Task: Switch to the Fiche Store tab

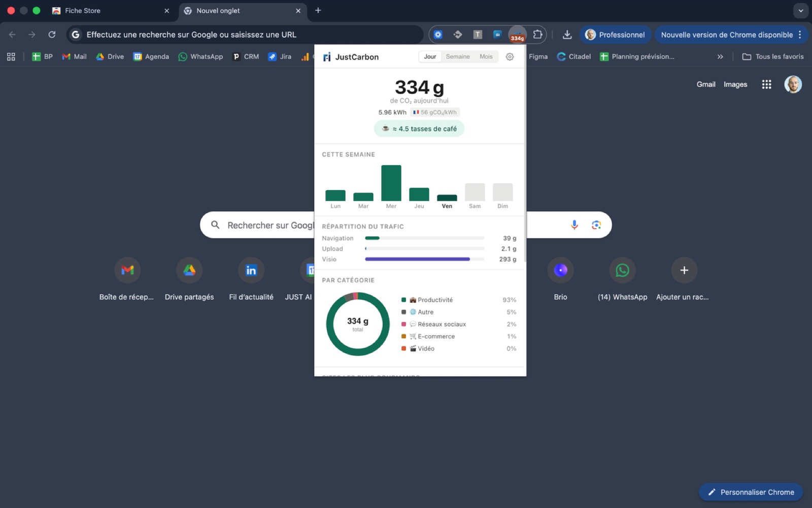Action: coord(111,11)
